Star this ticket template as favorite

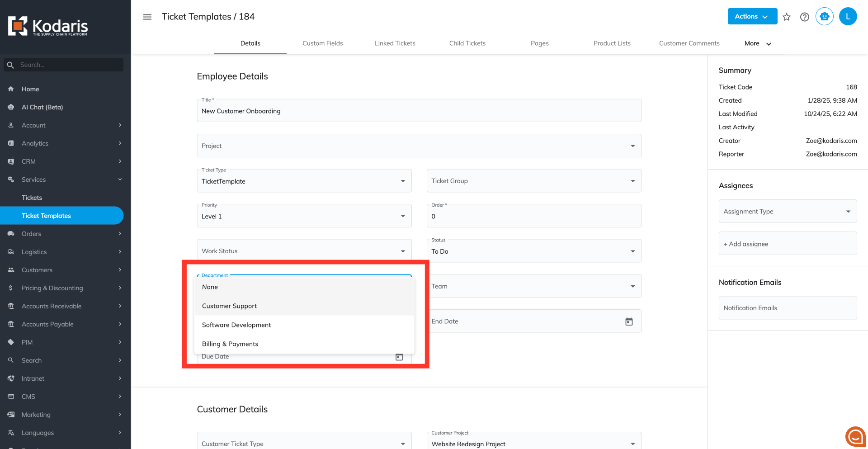click(787, 17)
